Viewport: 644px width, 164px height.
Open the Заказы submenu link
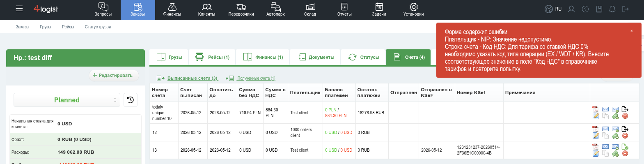(23, 27)
